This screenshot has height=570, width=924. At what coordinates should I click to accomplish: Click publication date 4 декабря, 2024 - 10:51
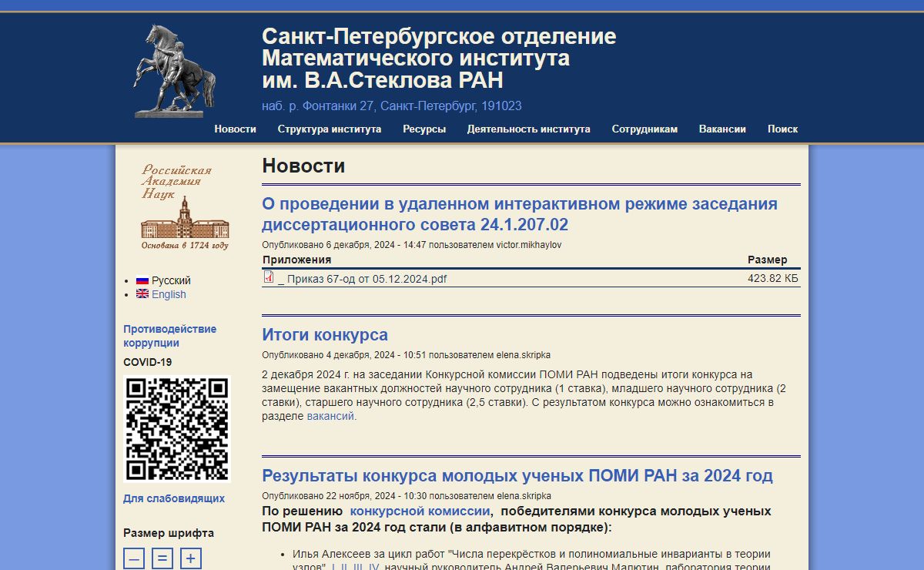click(376, 355)
